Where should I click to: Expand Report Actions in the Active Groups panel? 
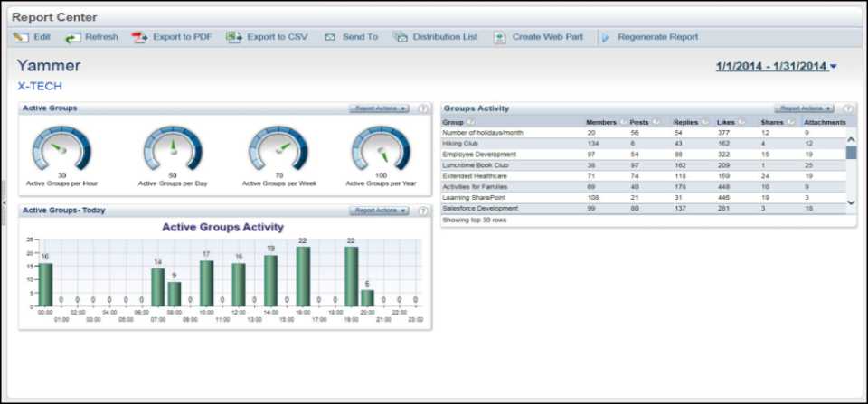pos(379,108)
